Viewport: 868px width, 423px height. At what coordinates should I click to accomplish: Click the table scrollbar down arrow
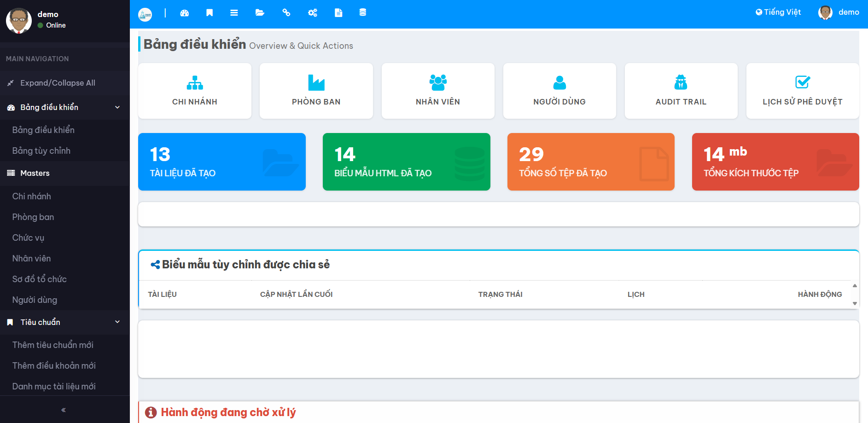click(x=855, y=303)
